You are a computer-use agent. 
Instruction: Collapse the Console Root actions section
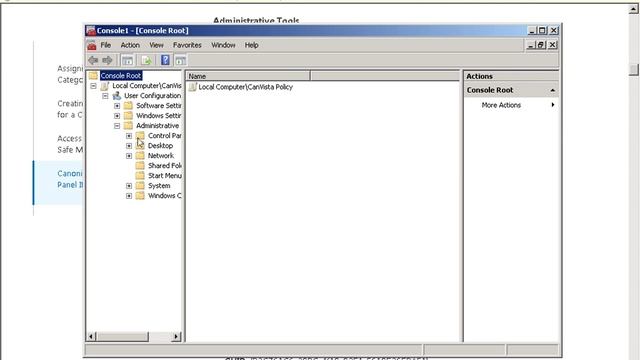coord(553,90)
